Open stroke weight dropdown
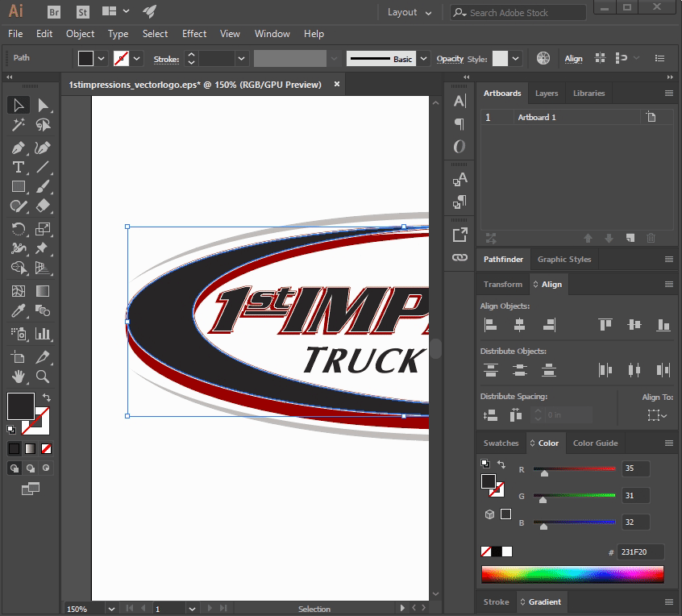 (x=241, y=58)
